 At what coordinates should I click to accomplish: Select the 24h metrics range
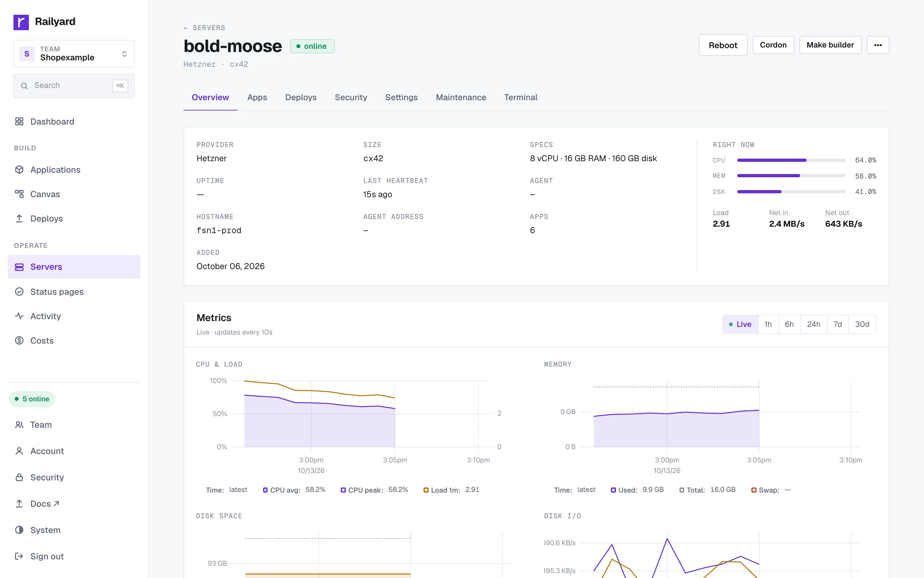(813, 324)
